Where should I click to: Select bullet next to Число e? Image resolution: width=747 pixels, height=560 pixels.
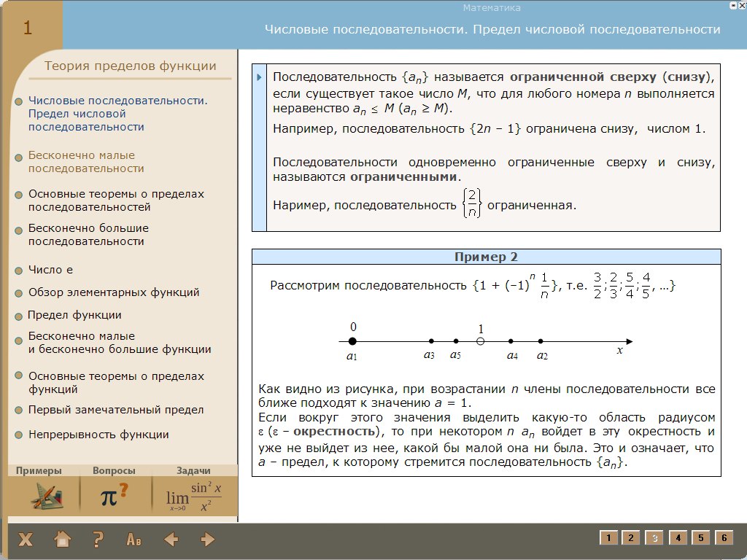point(18,271)
